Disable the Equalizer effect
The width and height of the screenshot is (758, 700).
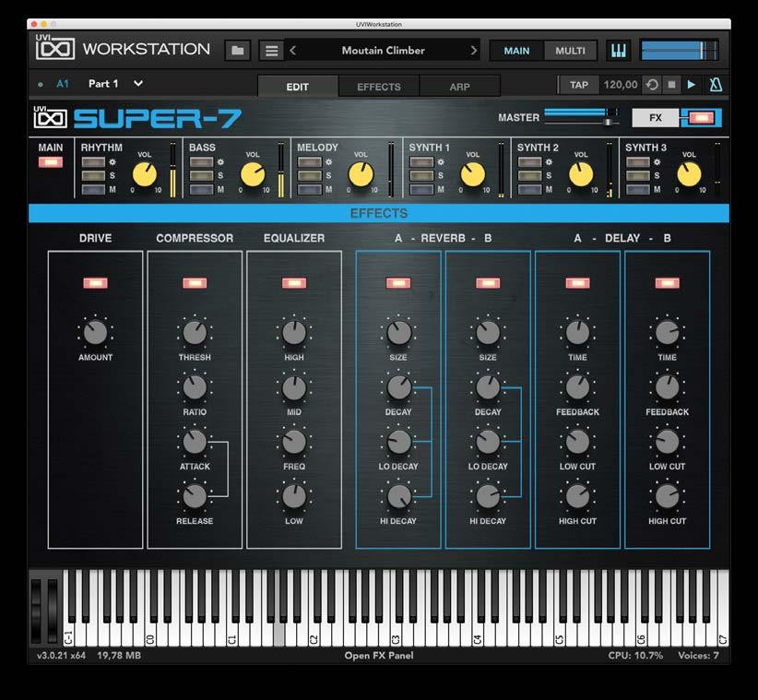(294, 283)
